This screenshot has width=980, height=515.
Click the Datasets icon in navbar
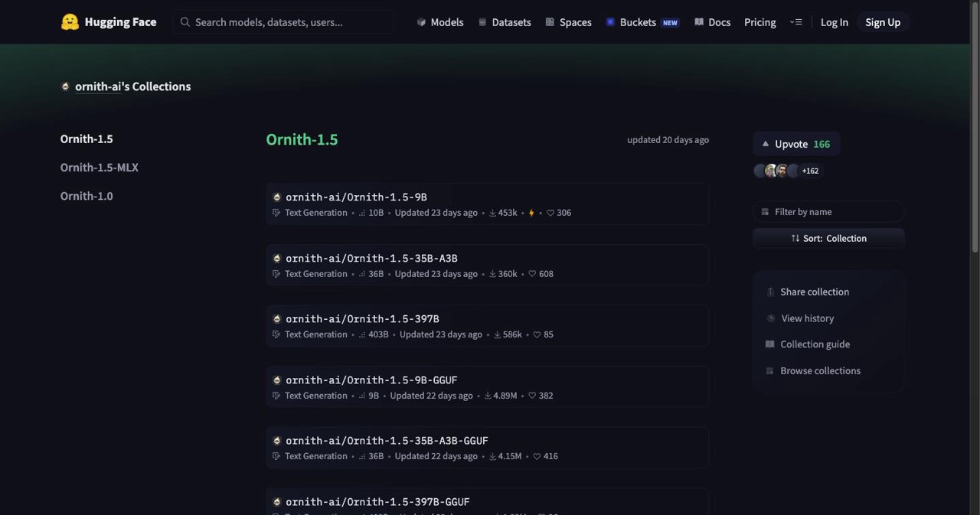(x=482, y=22)
